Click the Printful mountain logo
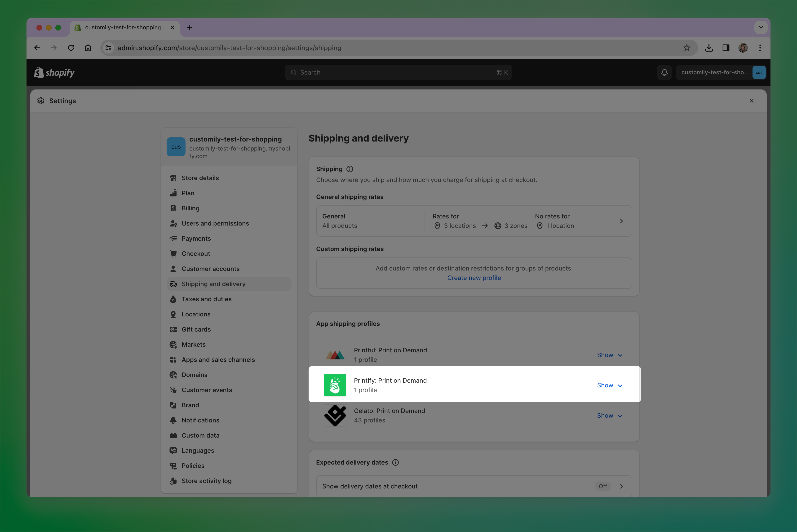Image resolution: width=797 pixels, height=532 pixels. tap(335, 355)
